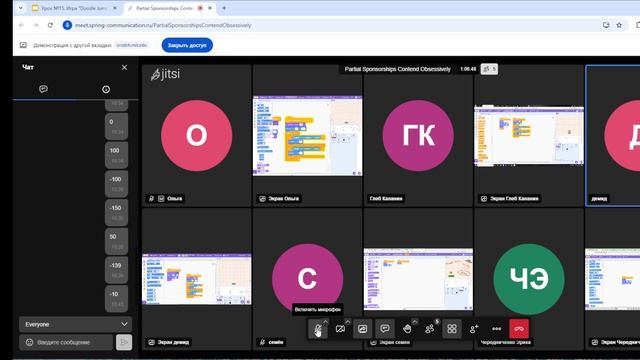640x360 pixels.
Task: Toggle the chat panel from the toolbar
Action: click(x=384, y=329)
